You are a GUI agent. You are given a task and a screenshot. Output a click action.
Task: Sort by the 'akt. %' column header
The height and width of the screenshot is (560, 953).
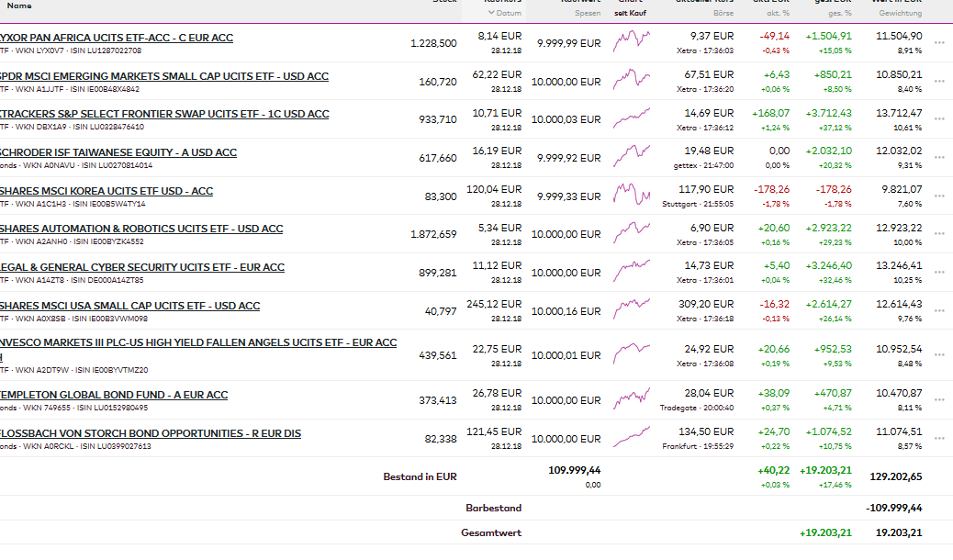(778, 13)
